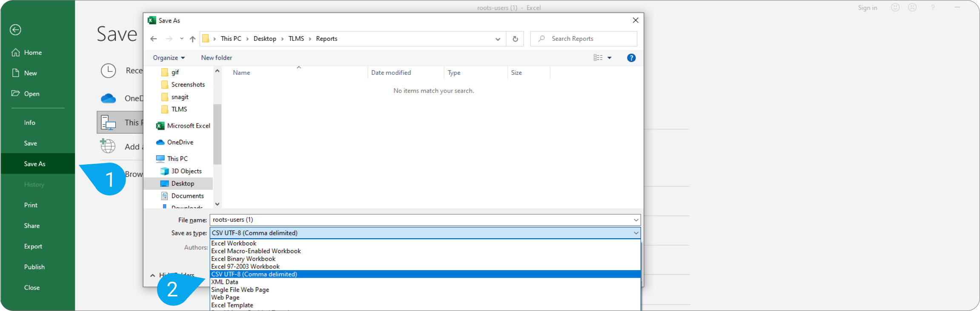Click the smiley feedback icon
The width and height of the screenshot is (980, 311).
pos(895,8)
